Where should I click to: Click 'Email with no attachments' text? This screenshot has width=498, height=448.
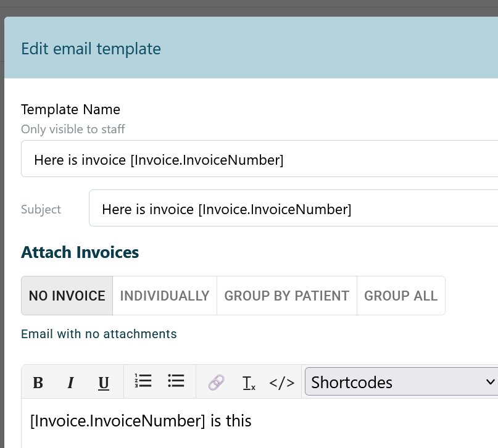point(99,334)
